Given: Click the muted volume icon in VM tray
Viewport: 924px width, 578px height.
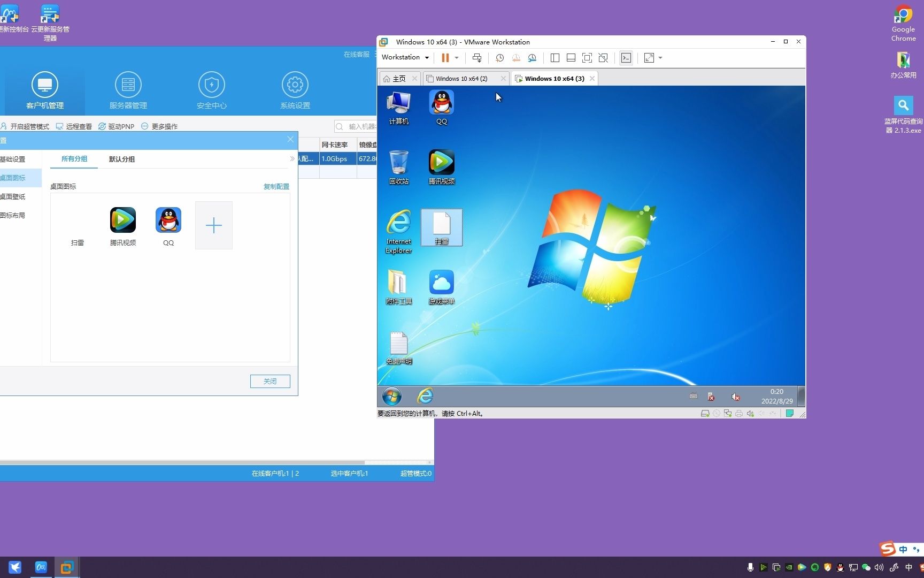Looking at the screenshot, I should coord(736,397).
